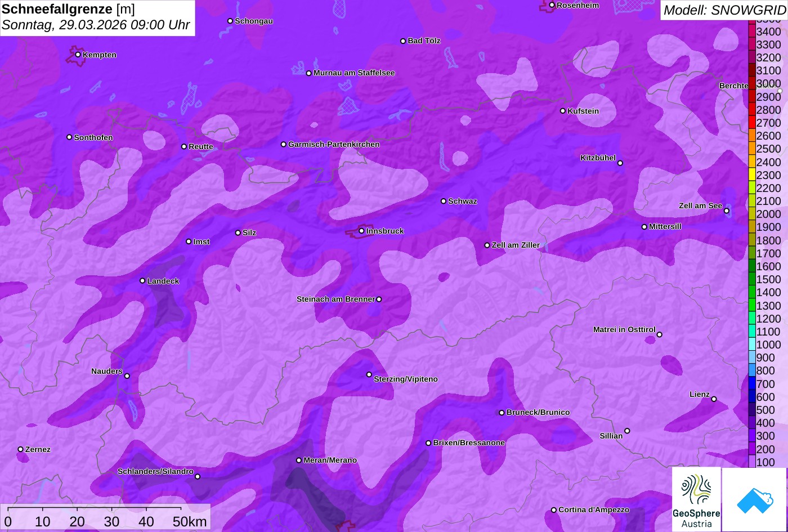Click the Meran/Merano label
Screen dimensions: 788x532
[330, 460]
